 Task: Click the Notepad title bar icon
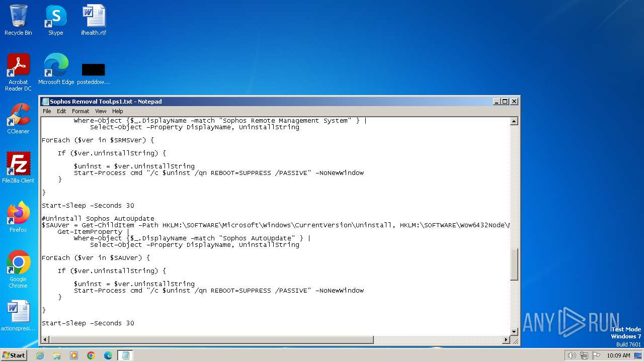click(x=45, y=102)
